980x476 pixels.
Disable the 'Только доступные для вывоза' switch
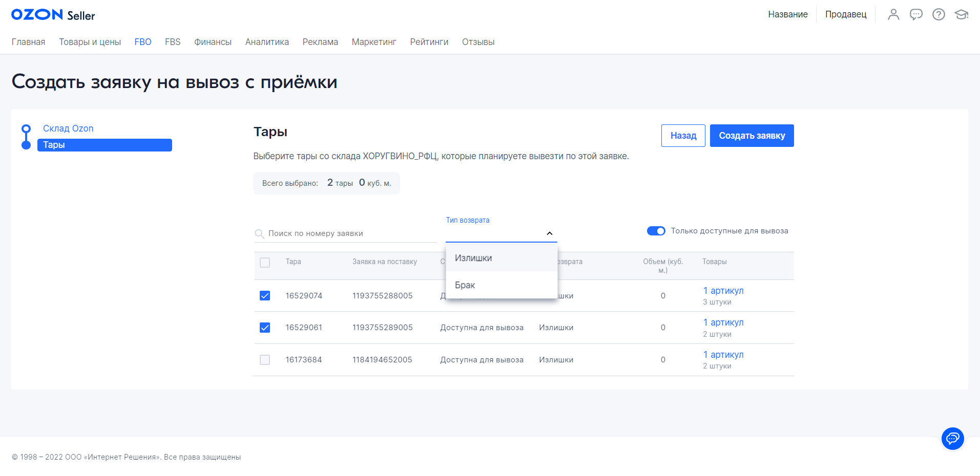click(656, 231)
